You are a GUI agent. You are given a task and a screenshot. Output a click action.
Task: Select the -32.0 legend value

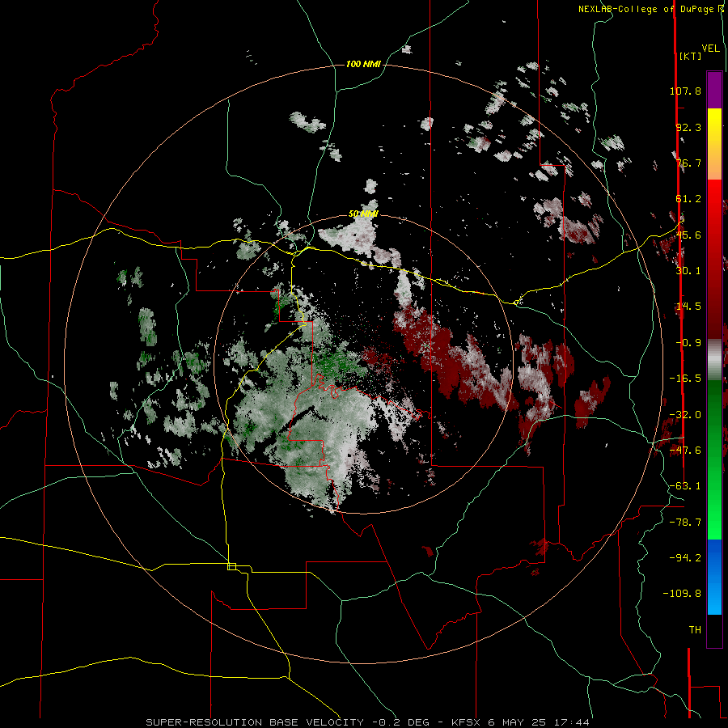[x=685, y=415]
